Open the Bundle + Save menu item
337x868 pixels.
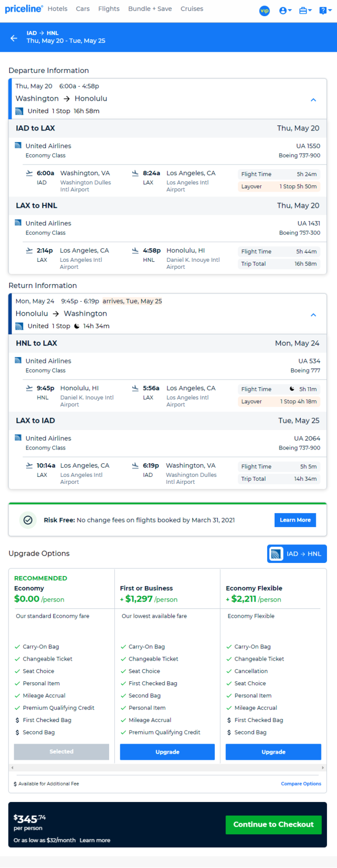pyautogui.click(x=150, y=9)
